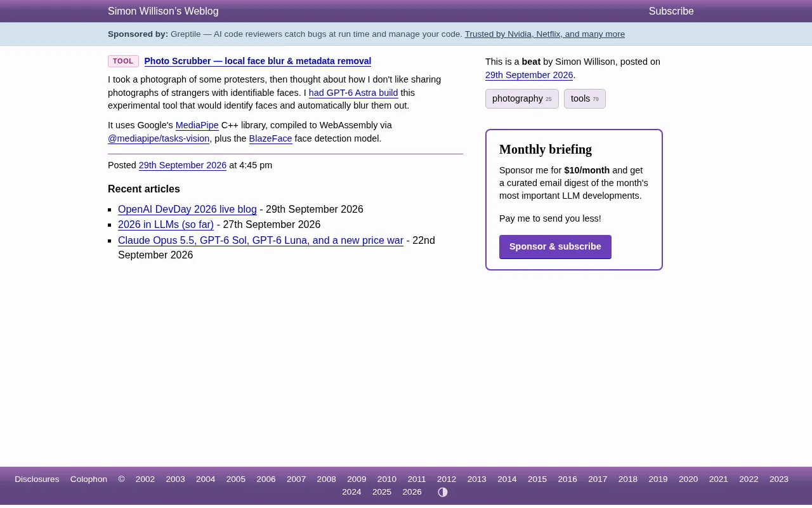The width and height of the screenshot is (812, 508).
Task: Go to 2026 archive in footer
Action: 412,492
